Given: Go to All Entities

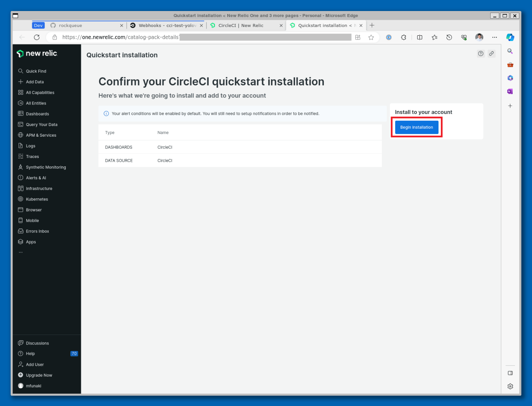Looking at the screenshot, I should pyautogui.click(x=36, y=103).
